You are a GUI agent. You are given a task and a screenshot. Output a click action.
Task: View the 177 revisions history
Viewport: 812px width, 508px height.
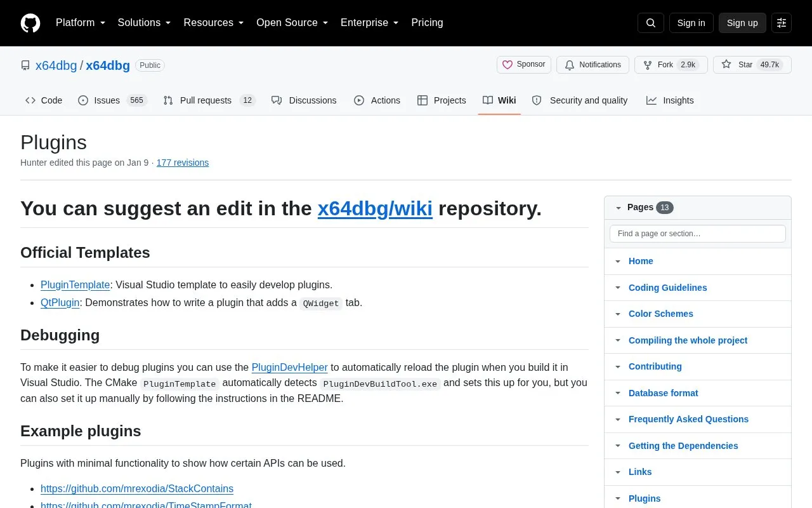pyautogui.click(x=183, y=163)
